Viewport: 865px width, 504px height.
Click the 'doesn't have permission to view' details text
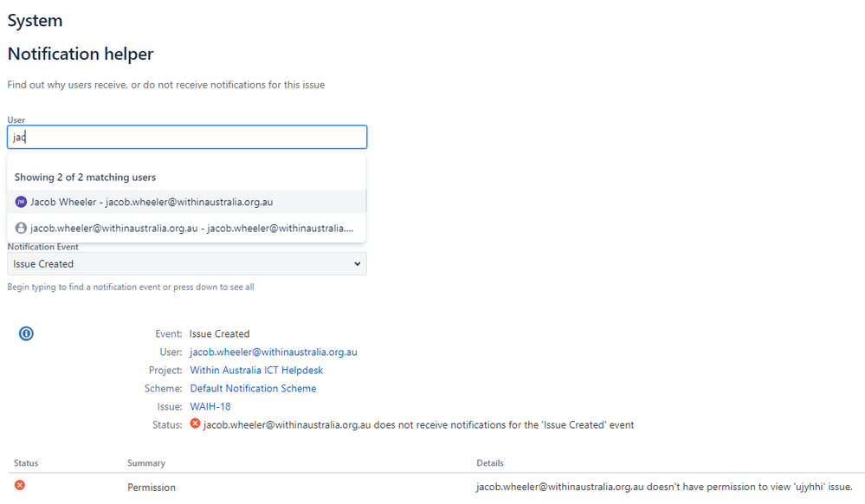664,487
